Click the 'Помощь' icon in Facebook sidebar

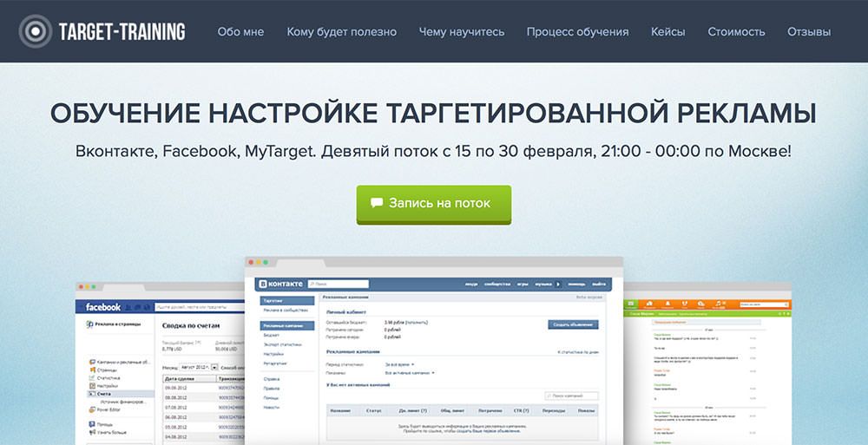[x=92, y=424]
